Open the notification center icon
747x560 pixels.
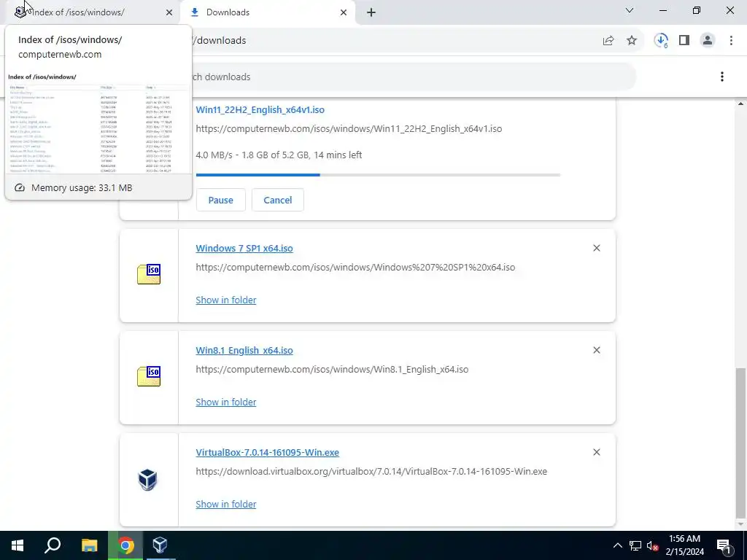724,545
